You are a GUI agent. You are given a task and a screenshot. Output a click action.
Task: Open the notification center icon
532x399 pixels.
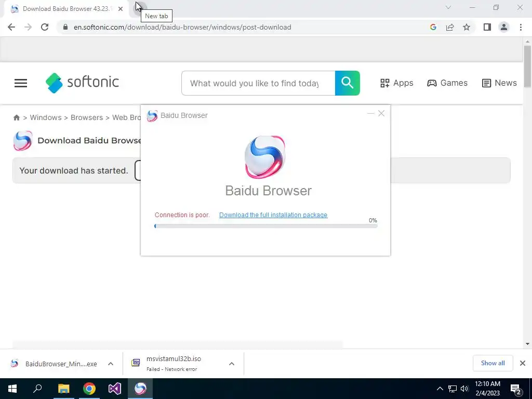(x=516, y=389)
